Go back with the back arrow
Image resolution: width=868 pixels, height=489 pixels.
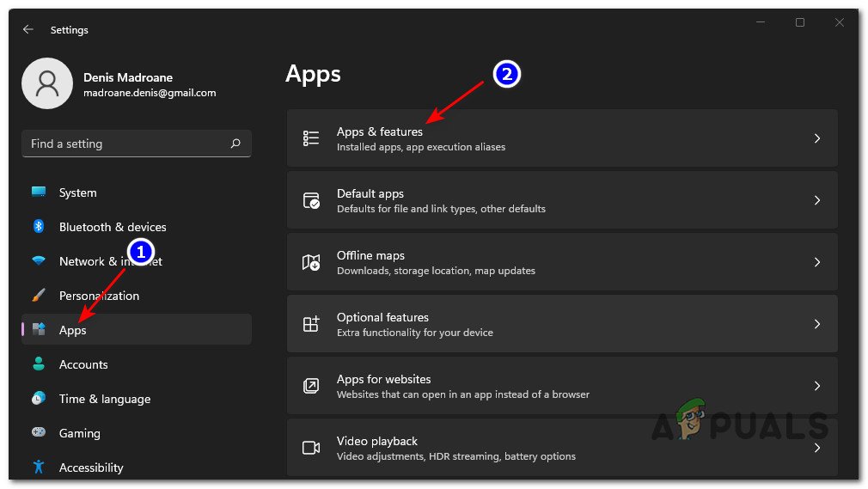coord(28,29)
